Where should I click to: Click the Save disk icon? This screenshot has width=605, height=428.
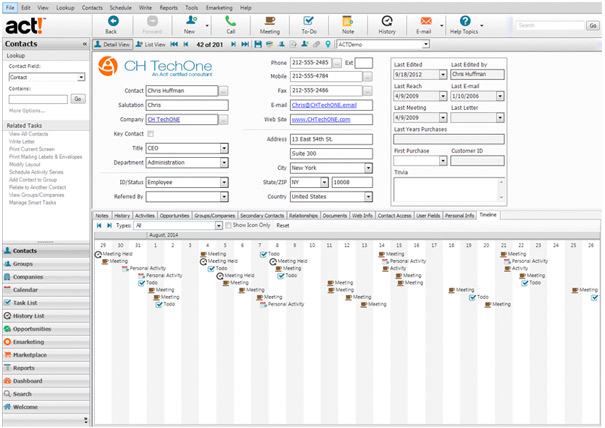(x=258, y=44)
